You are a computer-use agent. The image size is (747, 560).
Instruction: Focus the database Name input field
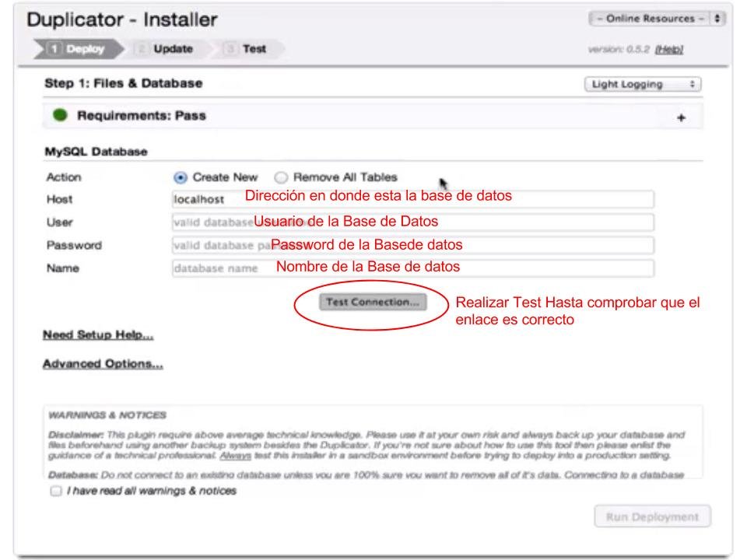(413, 268)
